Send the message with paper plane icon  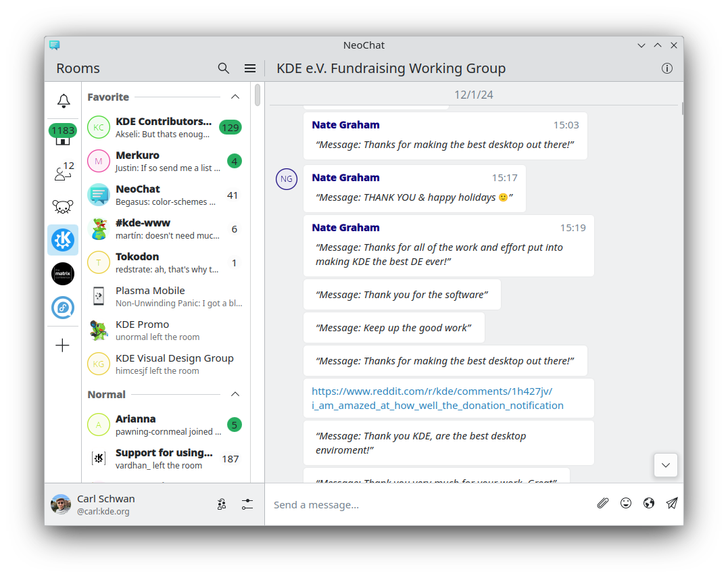pos(672,503)
